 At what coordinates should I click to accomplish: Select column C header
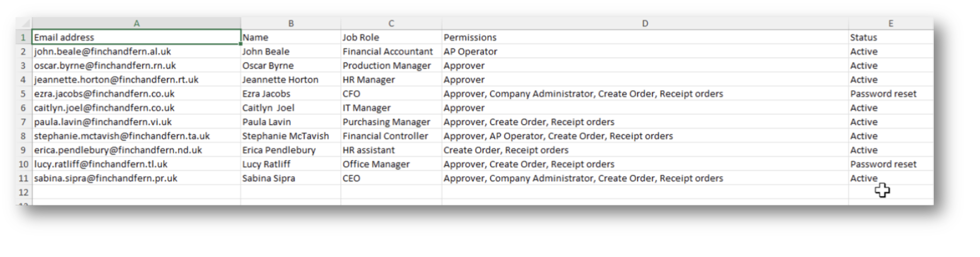click(x=391, y=24)
